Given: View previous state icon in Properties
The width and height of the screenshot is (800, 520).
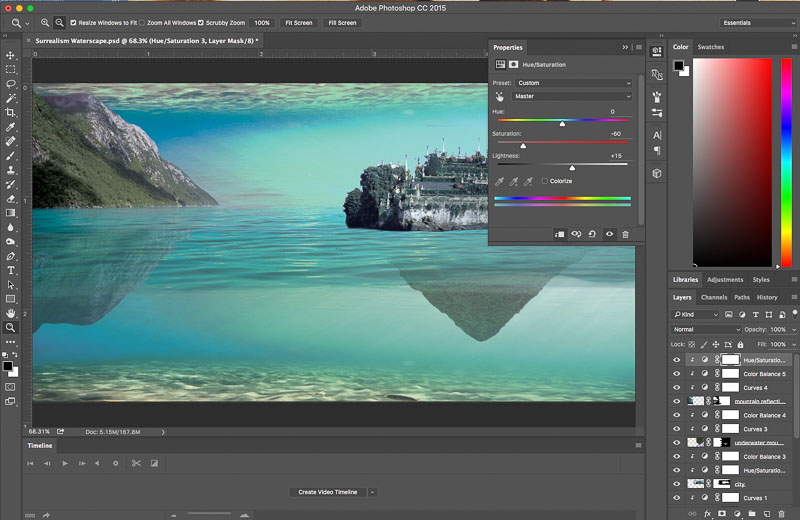Looking at the screenshot, I should pyautogui.click(x=576, y=234).
